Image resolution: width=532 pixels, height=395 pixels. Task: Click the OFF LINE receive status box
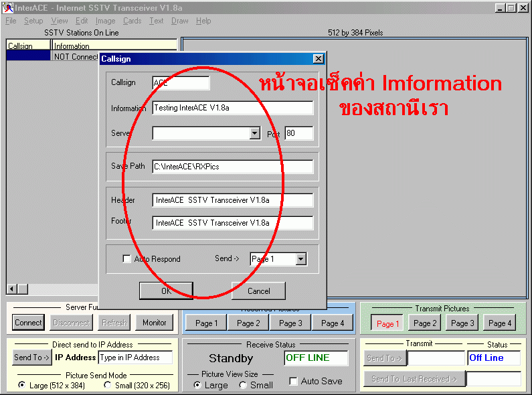tap(316, 358)
